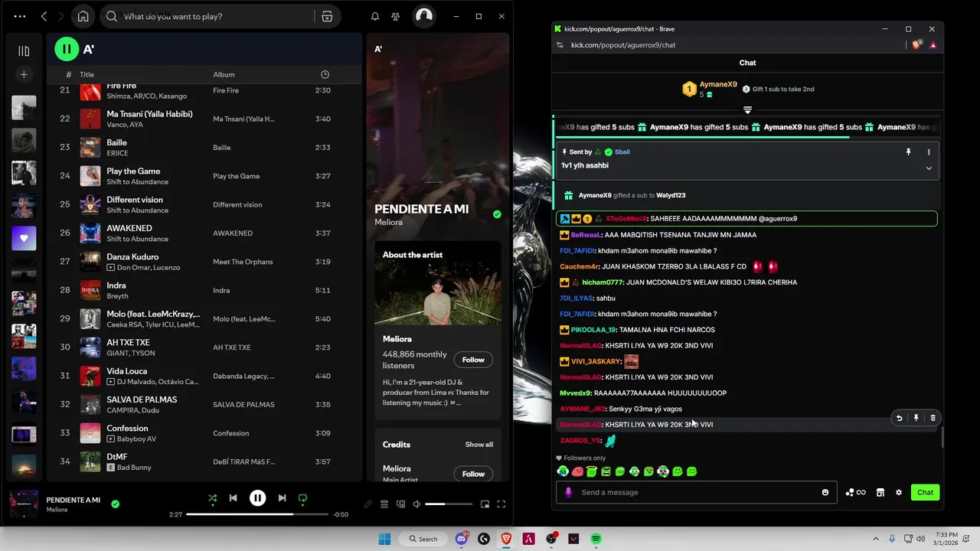The width and height of the screenshot is (980, 551).
Task: Open the Spotify miniplayer
Action: click(x=485, y=504)
